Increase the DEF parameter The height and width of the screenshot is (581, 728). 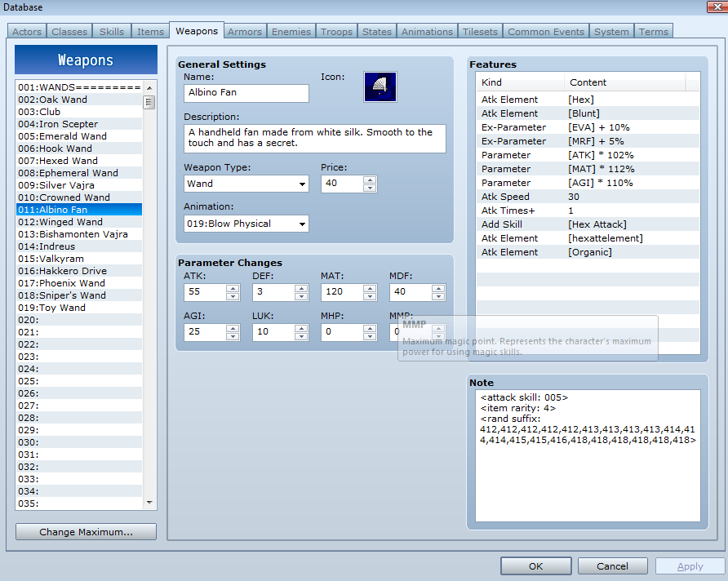click(301, 289)
